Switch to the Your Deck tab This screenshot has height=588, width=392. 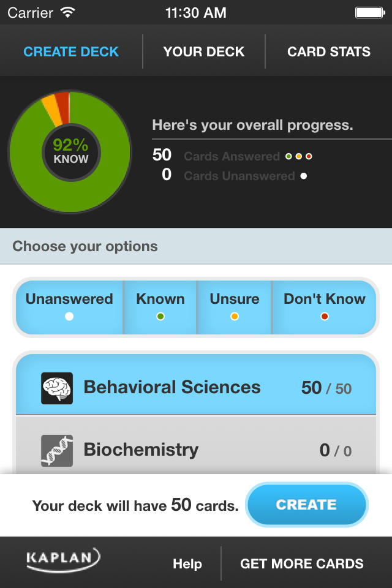point(204,51)
